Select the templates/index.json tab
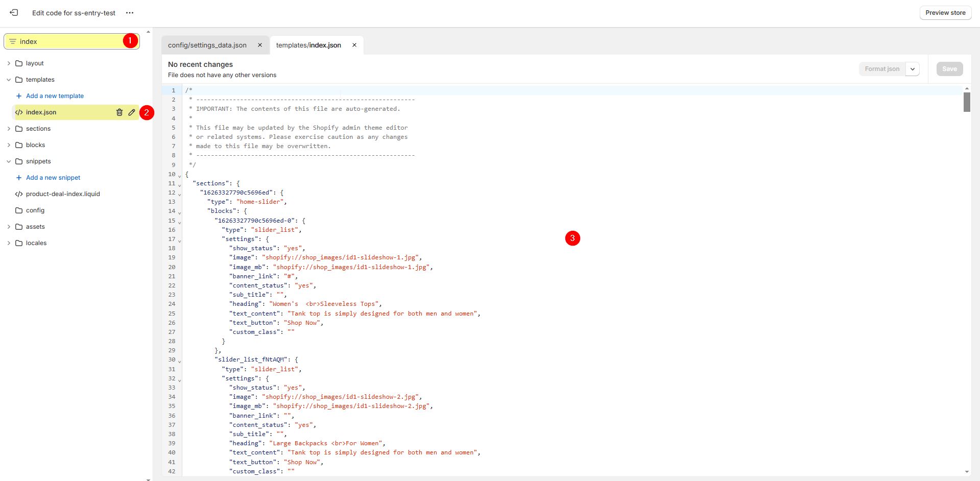This screenshot has height=481, width=980. [x=308, y=45]
